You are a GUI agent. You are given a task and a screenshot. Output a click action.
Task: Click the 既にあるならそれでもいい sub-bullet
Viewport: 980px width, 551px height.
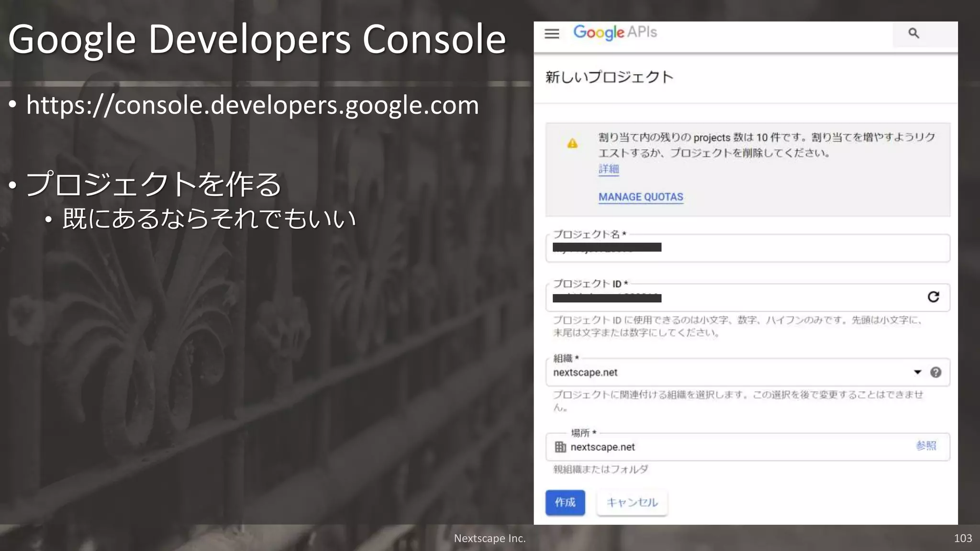209,219
